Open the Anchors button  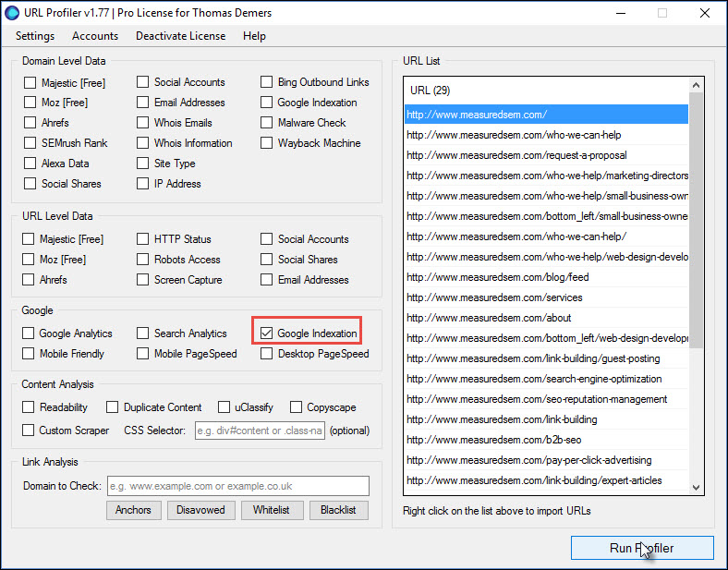click(134, 510)
